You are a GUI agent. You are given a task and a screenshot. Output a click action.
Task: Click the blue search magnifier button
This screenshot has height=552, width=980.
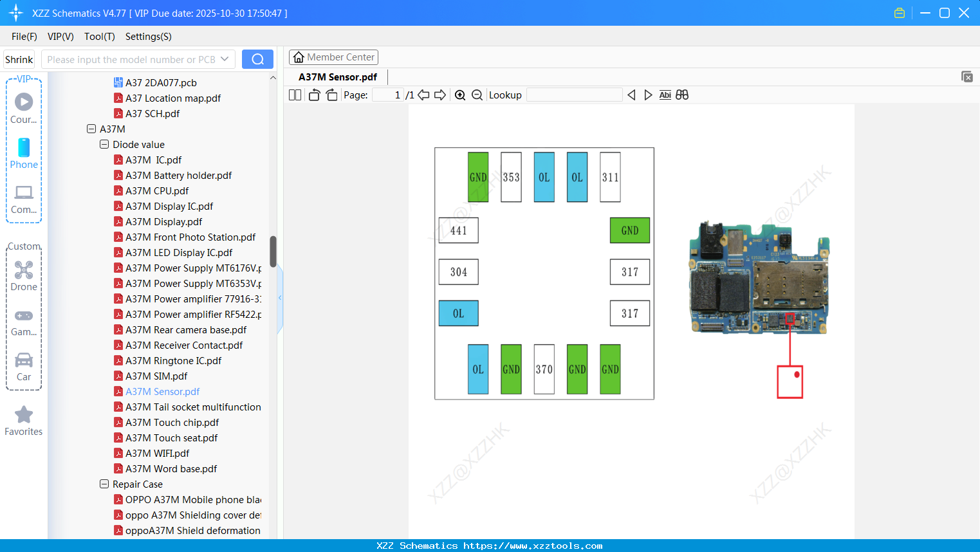coord(257,59)
